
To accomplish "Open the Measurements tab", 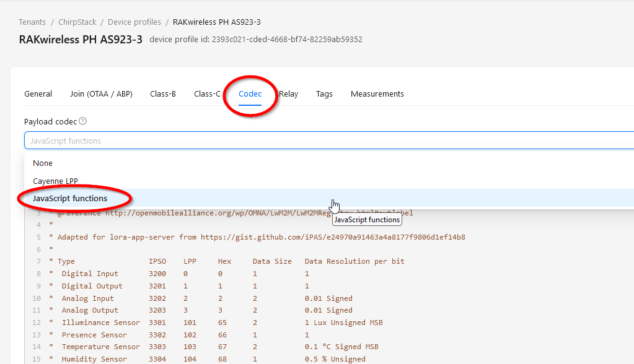I will coord(377,93).
